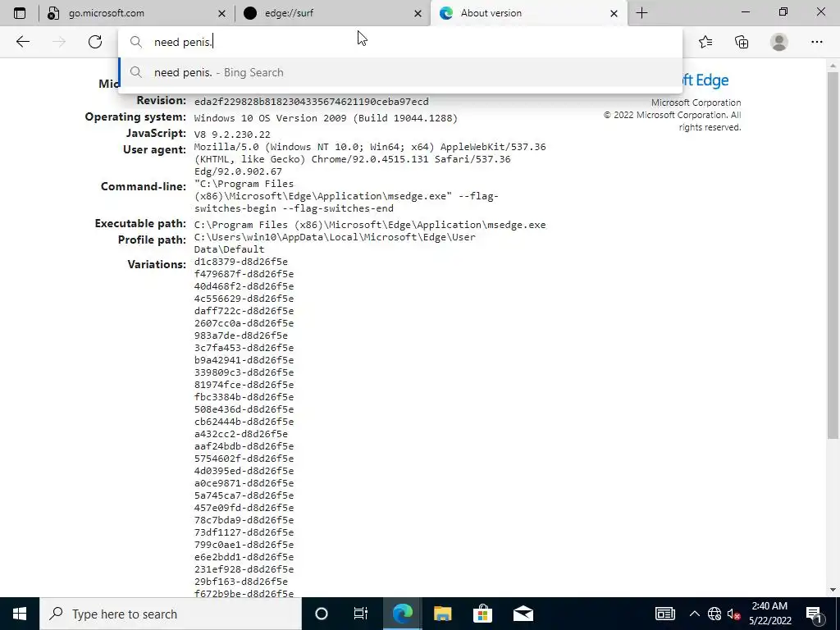Viewport: 840px width, 630px height.
Task: Click the 'Microsoft Corporation' text
Action: point(696,103)
